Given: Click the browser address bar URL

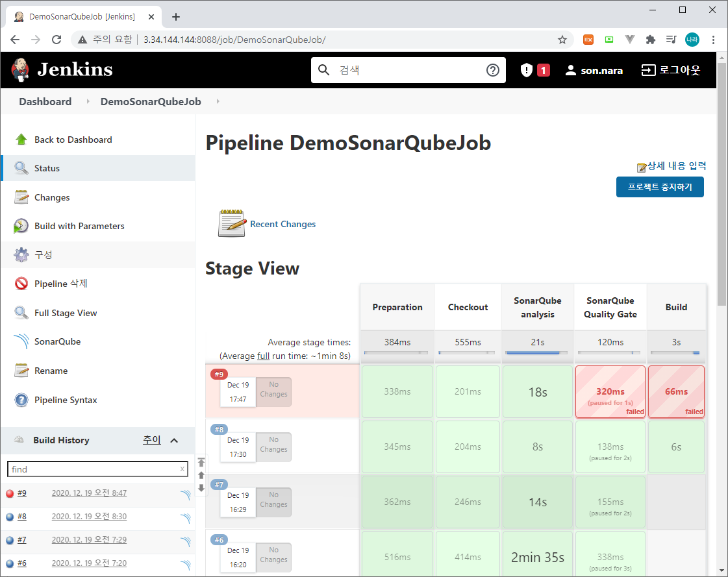Looking at the screenshot, I should tap(234, 40).
